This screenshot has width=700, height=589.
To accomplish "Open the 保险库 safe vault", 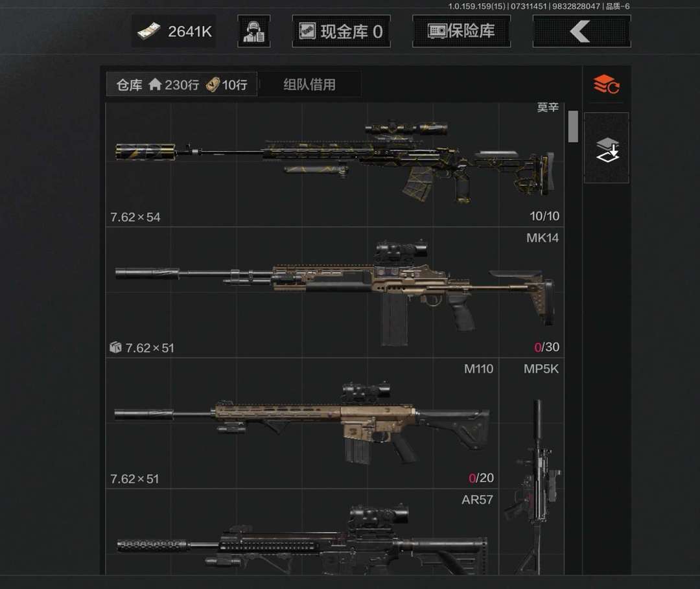I will 461,31.
